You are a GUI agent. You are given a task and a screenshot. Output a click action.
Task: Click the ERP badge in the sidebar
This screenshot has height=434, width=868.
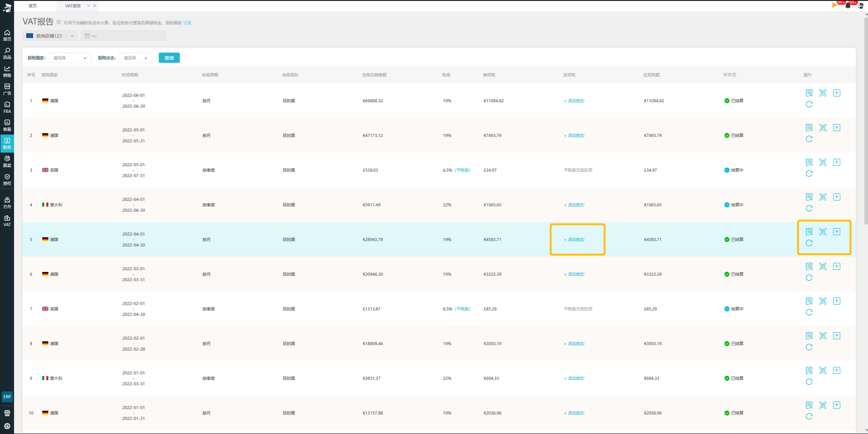tap(7, 396)
